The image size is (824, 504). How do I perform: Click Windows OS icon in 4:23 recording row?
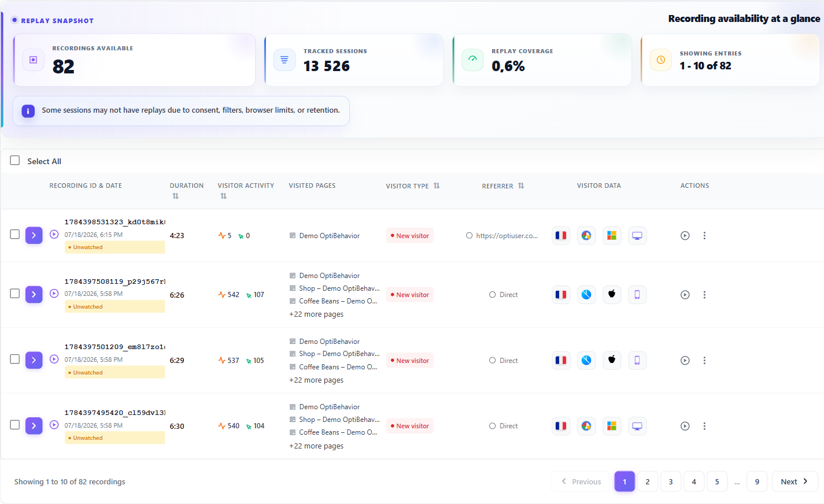[x=612, y=235]
